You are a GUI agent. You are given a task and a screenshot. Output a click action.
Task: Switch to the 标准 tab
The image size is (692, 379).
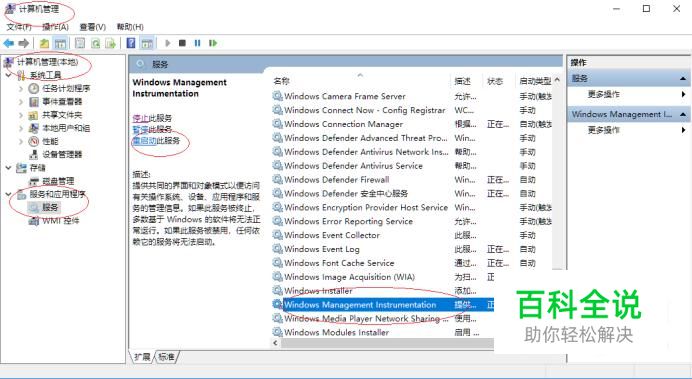point(166,356)
